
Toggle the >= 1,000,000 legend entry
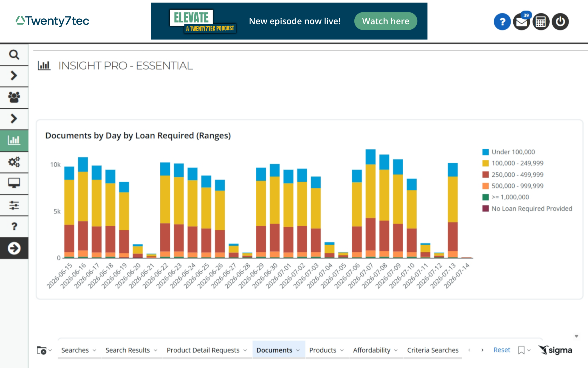[x=506, y=197]
